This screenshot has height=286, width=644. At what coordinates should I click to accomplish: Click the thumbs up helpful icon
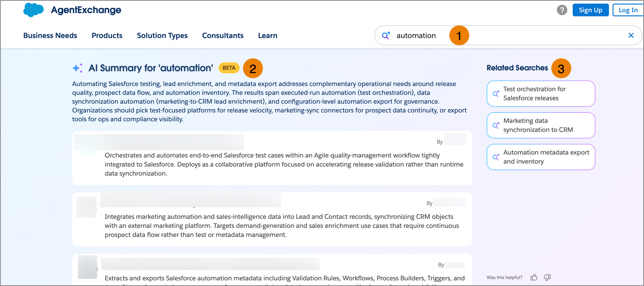point(534,277)
